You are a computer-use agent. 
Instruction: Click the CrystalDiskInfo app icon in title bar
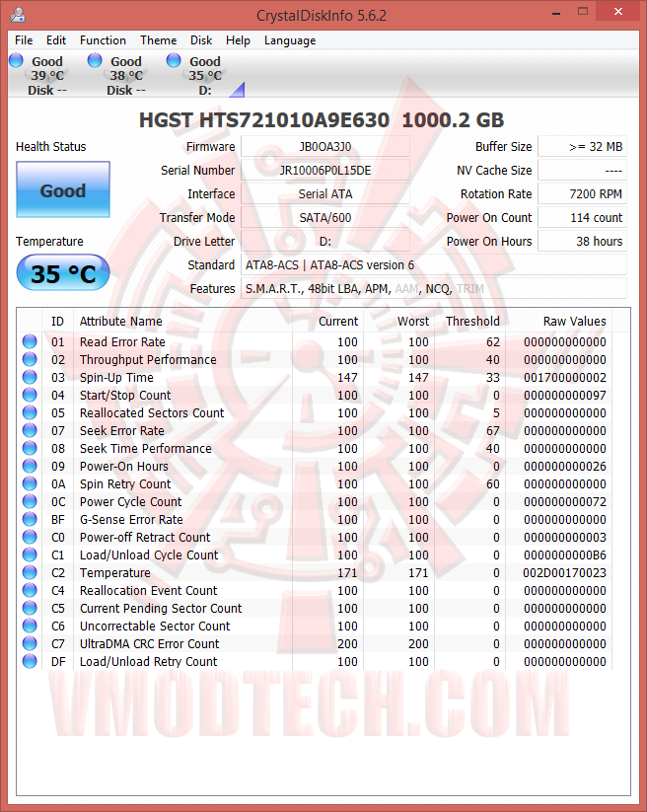tap(18, 15)
